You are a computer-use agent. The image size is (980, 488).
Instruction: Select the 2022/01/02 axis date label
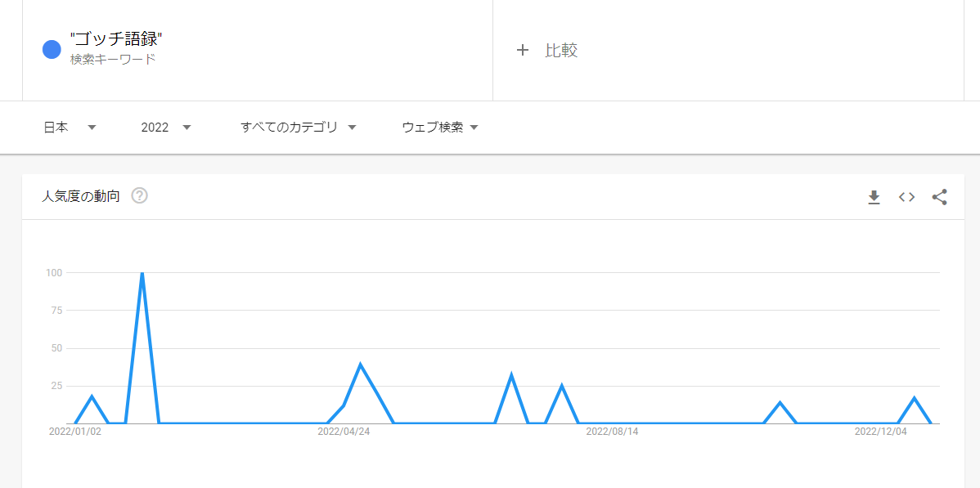coord(75,431)
